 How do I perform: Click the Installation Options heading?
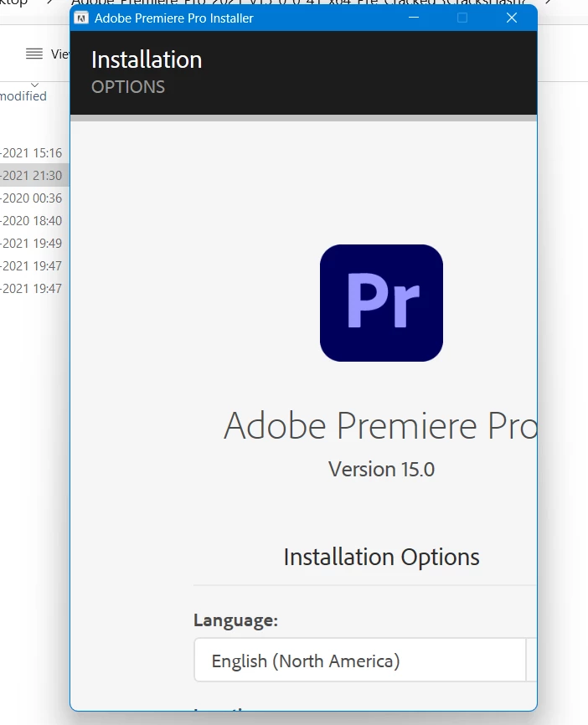[381, 557]
